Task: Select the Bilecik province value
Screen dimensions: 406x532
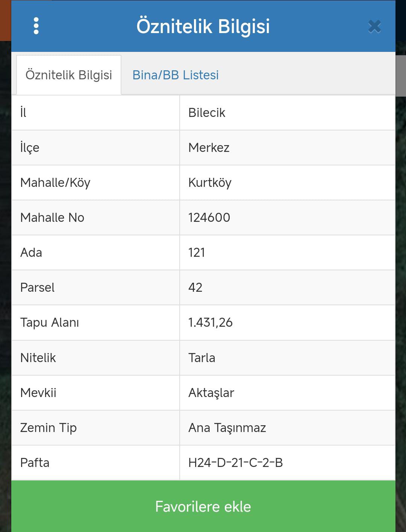Action: pyautogui.click(x=207, y=112)
